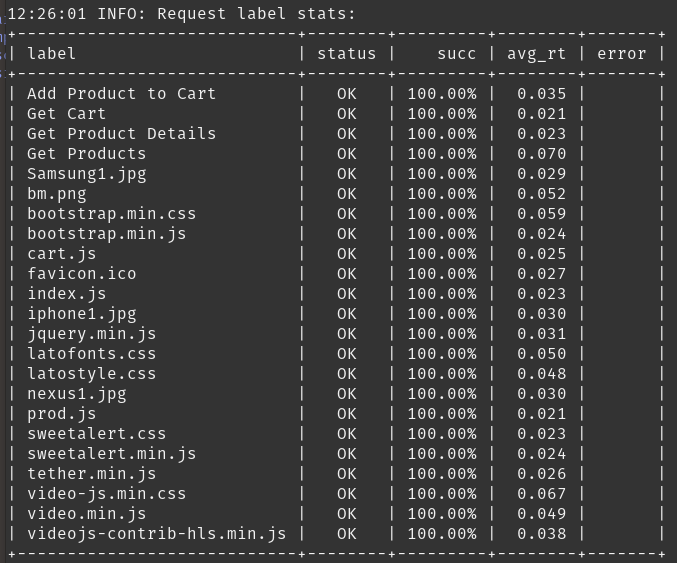The image size is (677, 563).
Task: Click avg_rt value 0.070 for Get Products
Action: pyautogui.click(x=541, y=154)
